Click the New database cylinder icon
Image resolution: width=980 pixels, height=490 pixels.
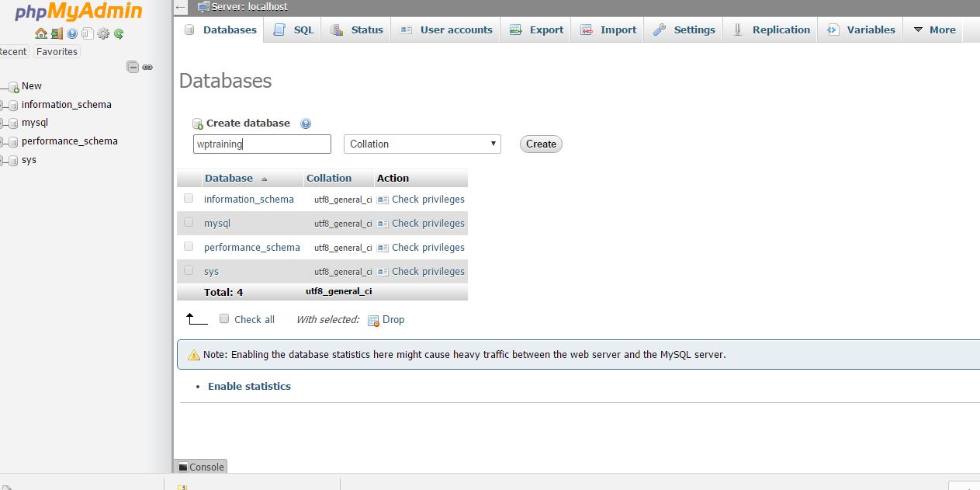13,87
